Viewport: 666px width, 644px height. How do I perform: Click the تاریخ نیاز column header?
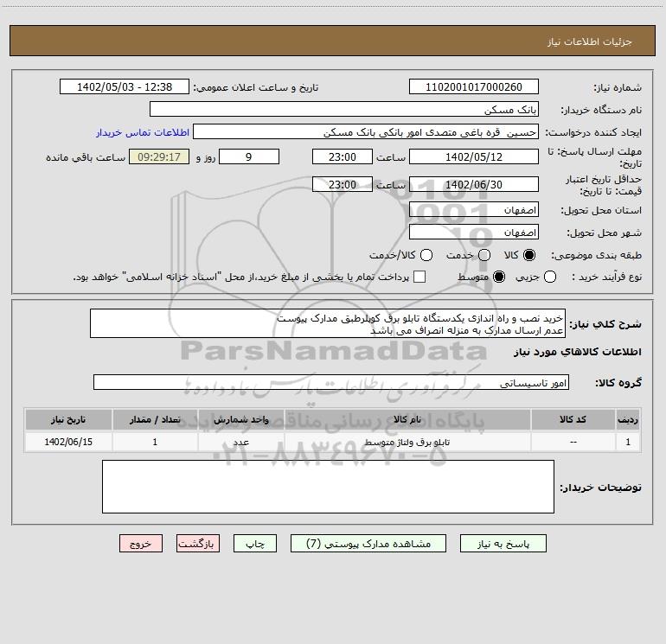click(x=68, y=419)
